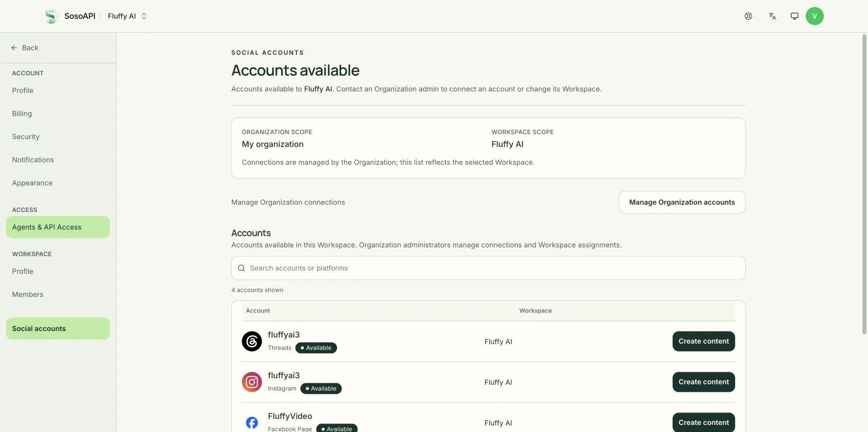Click the Threads platform icon for fluffyai3
This screenshot has height=432, width=868.
pyautogui.click(x=252, y=342)
